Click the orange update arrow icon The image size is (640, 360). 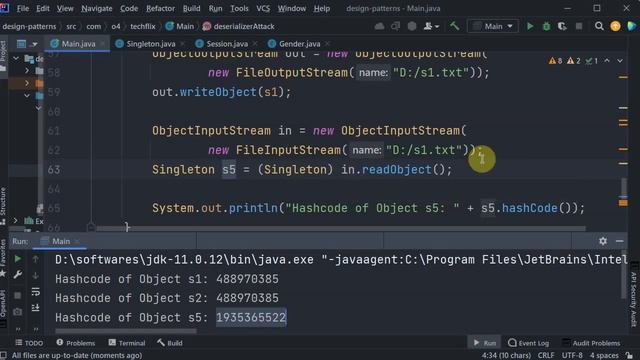pos(615,27)
